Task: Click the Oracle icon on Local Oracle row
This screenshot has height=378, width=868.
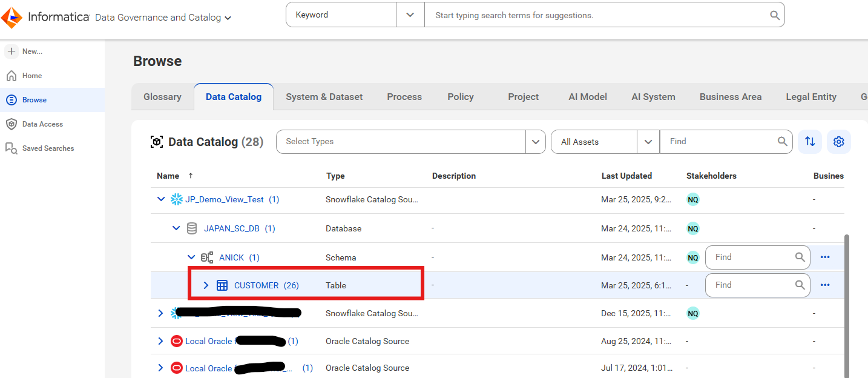Action: pos(176,340)
